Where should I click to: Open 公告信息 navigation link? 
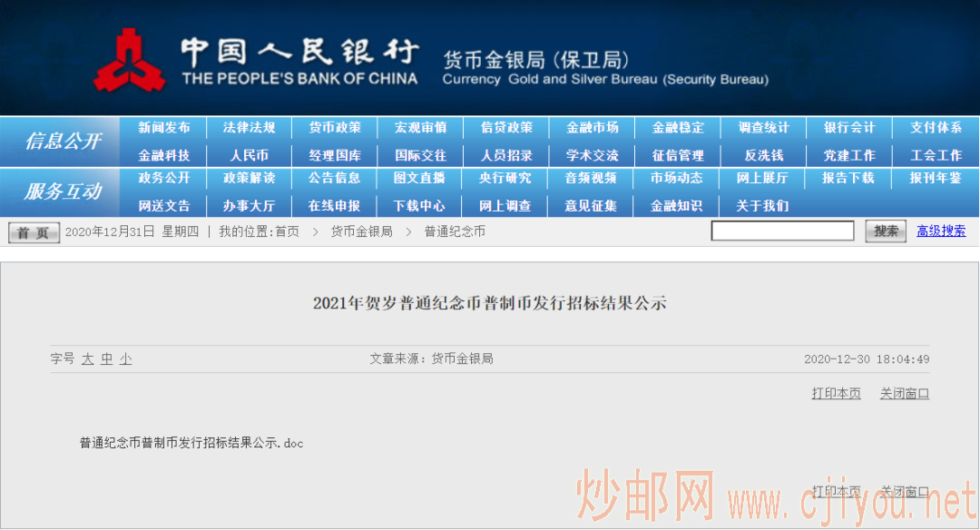tap(334, 178)
